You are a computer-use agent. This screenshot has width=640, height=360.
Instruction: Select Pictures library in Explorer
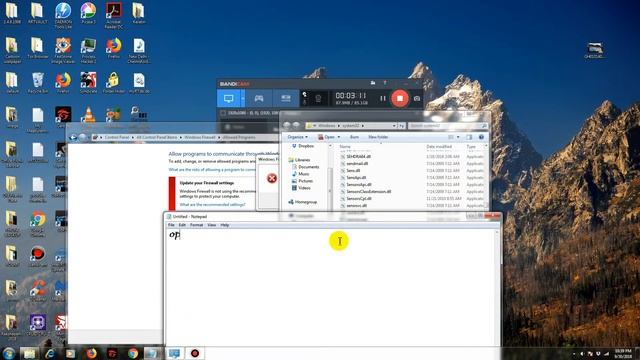click(302, 181)
